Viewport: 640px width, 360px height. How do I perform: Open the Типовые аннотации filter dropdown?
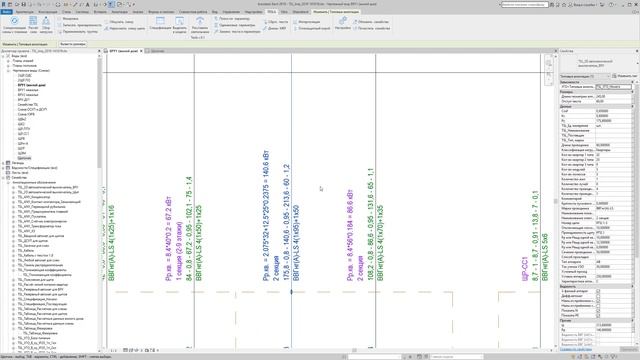(x=585, y=76)
